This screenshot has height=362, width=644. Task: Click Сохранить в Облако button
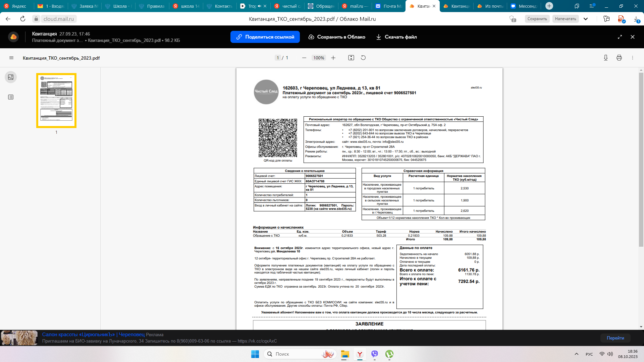click(337, 37)
